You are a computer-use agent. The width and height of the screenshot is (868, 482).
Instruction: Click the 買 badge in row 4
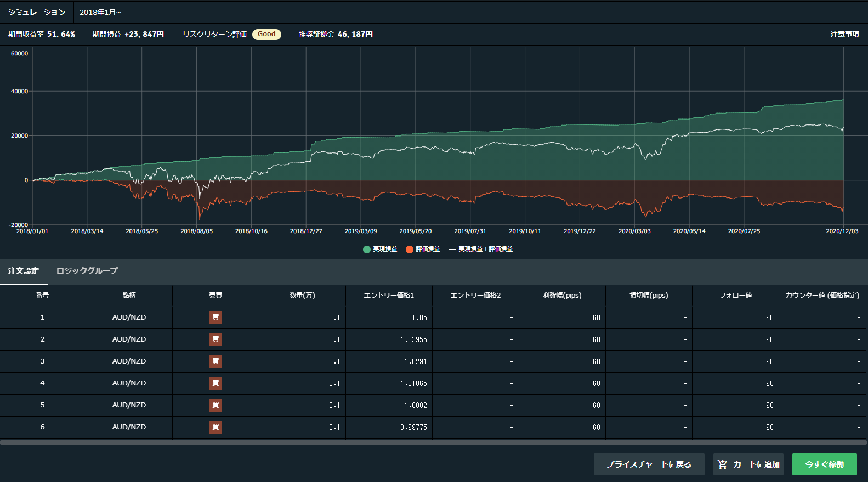tap(215, 383)
